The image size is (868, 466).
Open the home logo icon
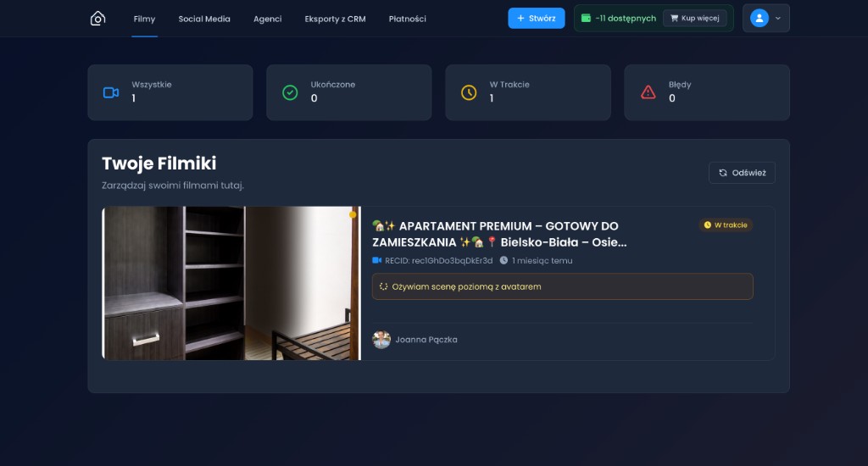tap(98, 19)
